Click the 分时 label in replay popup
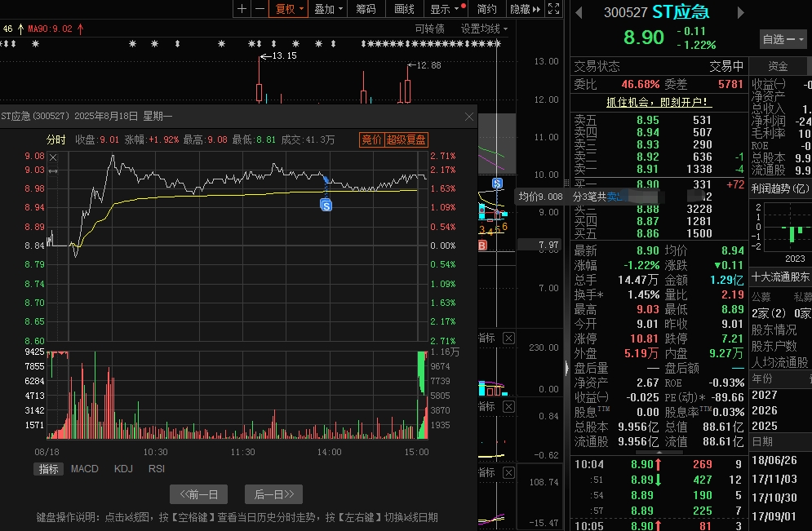 pyautogui.click(x=56, y=139)
